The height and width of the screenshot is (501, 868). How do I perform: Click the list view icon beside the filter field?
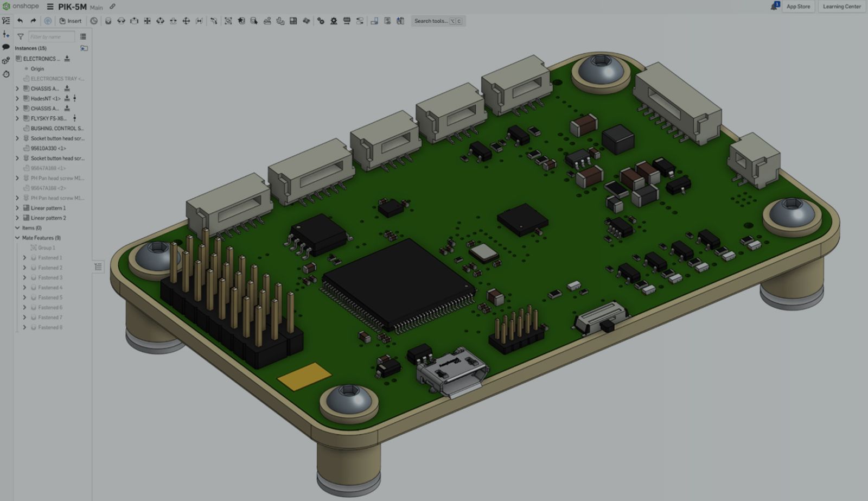pos(82,36)
